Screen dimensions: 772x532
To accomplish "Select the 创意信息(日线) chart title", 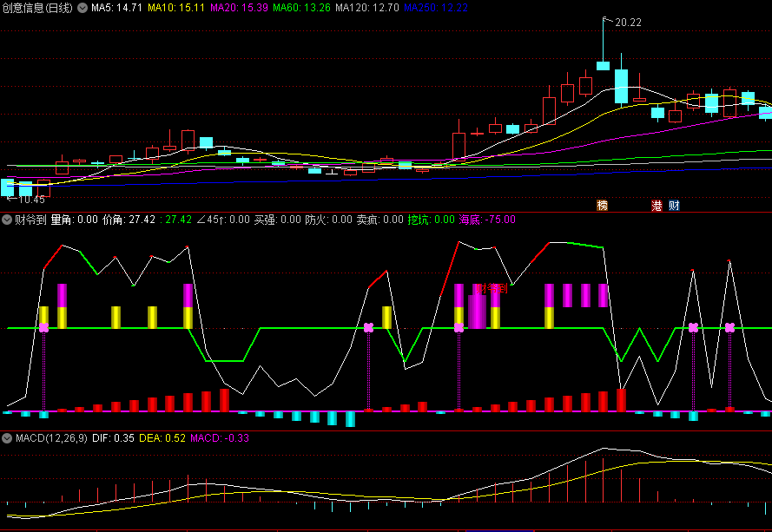I will pos(37,8).
